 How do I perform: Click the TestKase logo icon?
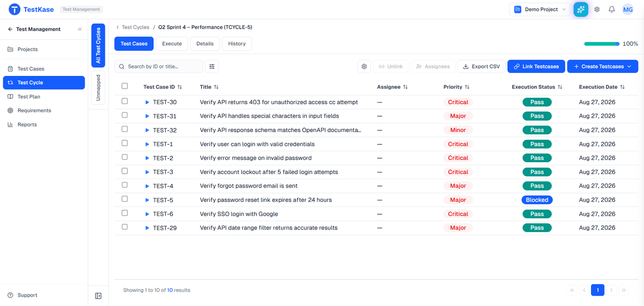14,9
